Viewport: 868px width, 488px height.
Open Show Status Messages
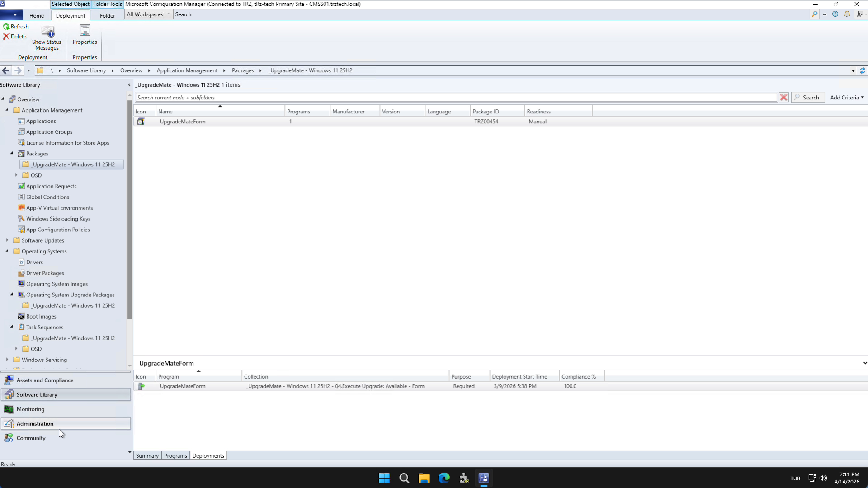[47, 38]
